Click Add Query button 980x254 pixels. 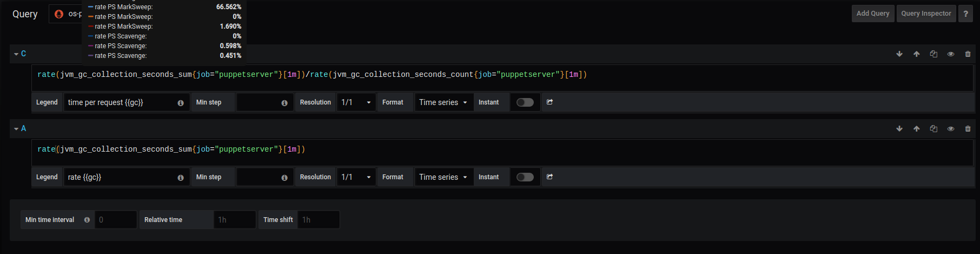click(873, 14)
